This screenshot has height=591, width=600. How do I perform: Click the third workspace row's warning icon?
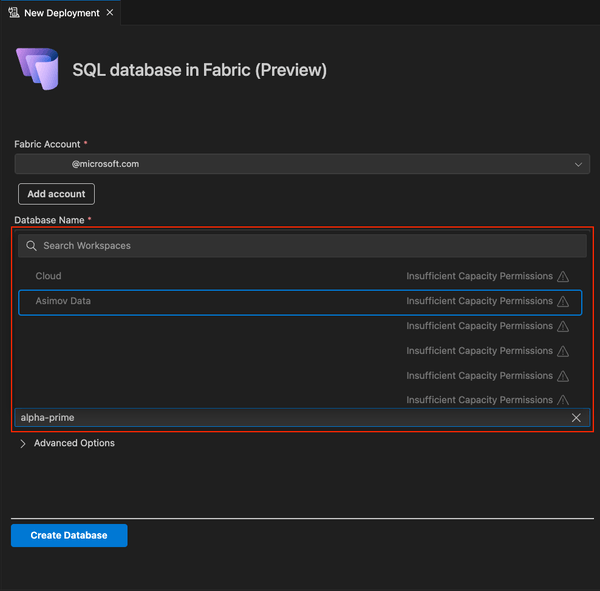pos(563,326)
